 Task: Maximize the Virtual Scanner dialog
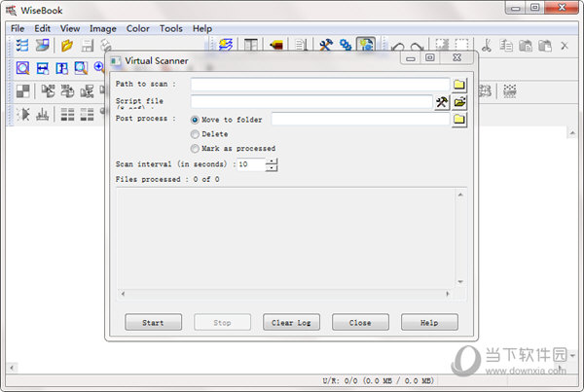430,57
